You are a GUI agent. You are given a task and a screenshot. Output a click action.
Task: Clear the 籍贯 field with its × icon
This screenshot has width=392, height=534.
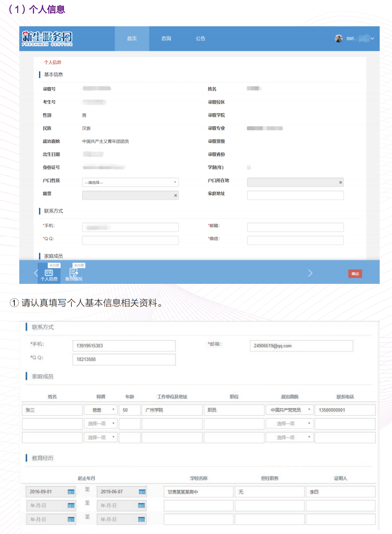(x=175, y=195)
